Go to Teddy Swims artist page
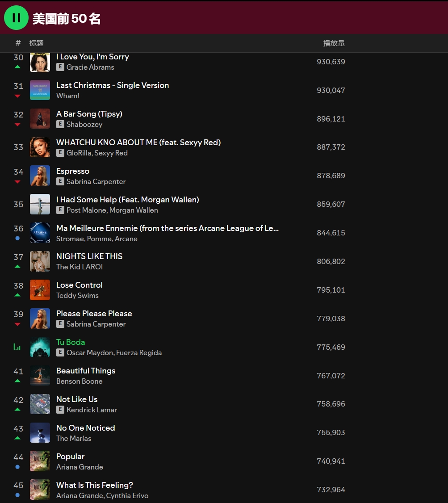Image resolution: width=448 pixels, height=503 pixels. 77,295
